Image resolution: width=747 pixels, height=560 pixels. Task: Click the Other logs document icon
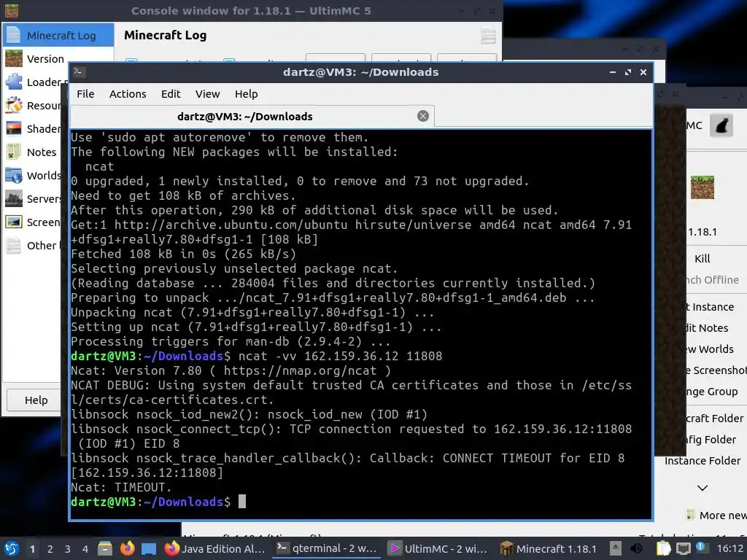[14, 245]
